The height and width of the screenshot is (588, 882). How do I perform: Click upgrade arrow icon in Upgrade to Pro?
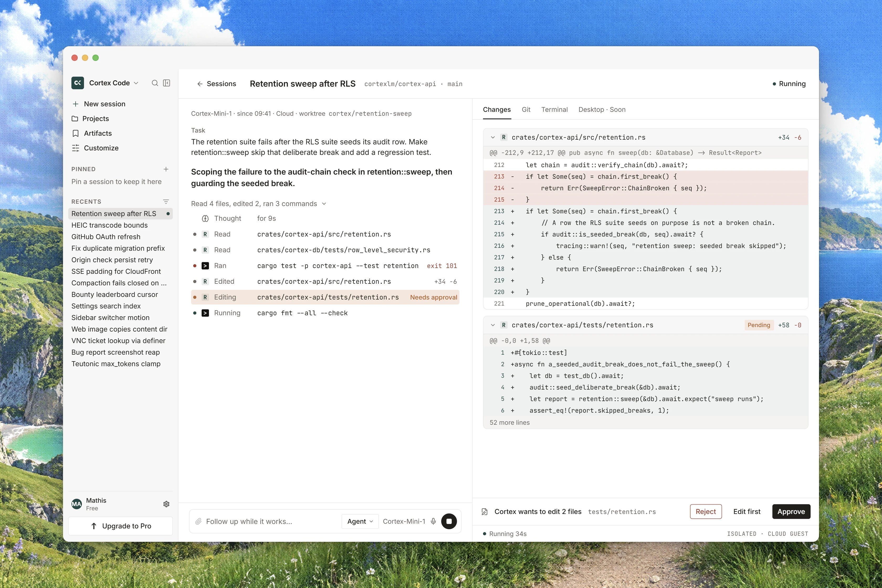[x=94, y=526]
